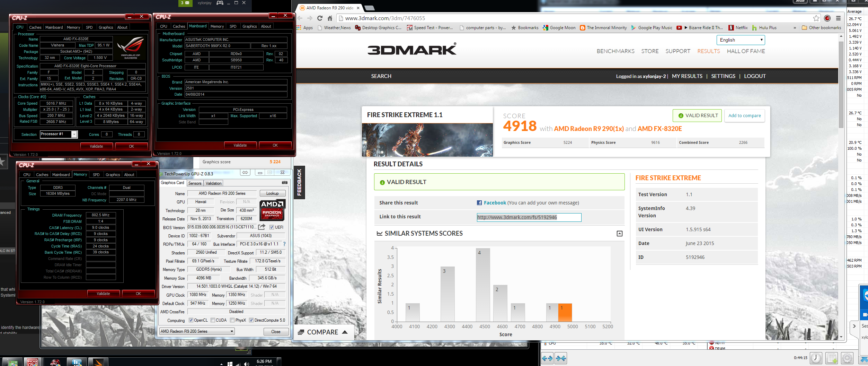Click the orange bar in the similar scores chart
The width and height of the screenshot is (868, 366).
565,312
